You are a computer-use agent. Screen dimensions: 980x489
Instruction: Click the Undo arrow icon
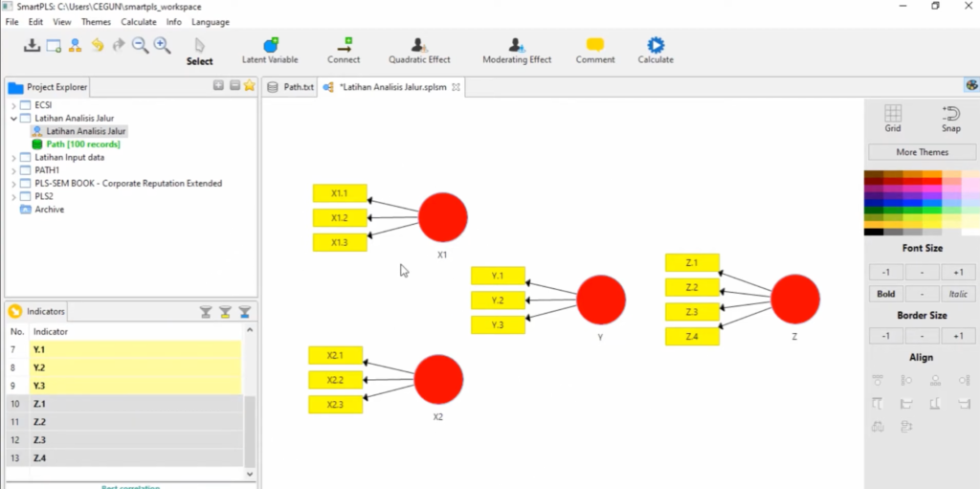pos(98,45)
